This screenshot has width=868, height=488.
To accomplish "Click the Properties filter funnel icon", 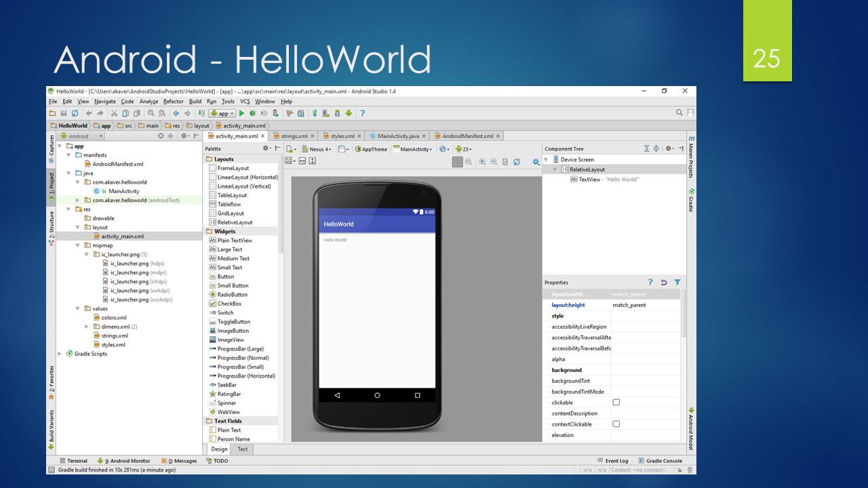I will coord(677,282).
